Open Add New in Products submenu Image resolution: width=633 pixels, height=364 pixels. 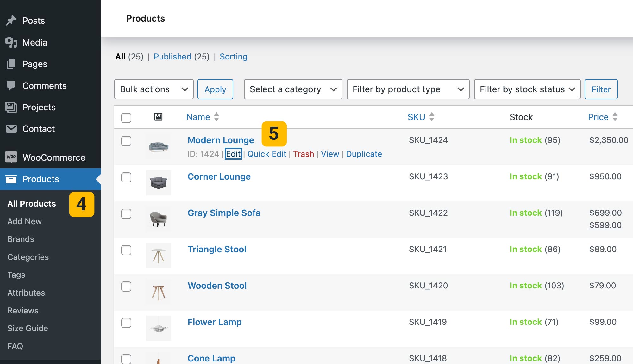[25, 221]
